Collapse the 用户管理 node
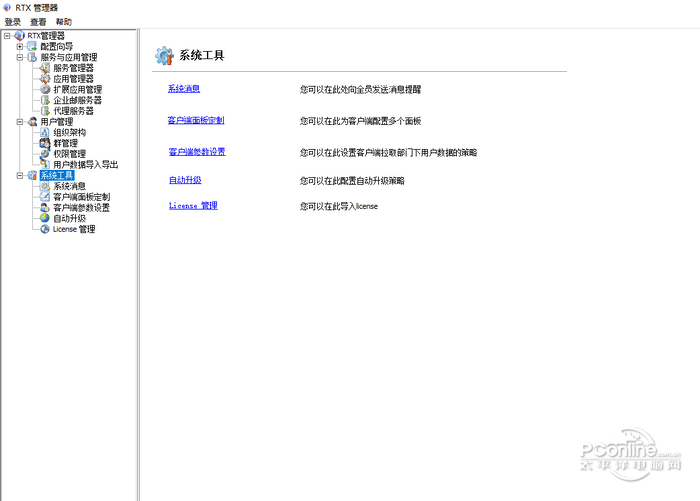Viewport: 700px width, 501px height. [20, 121]
